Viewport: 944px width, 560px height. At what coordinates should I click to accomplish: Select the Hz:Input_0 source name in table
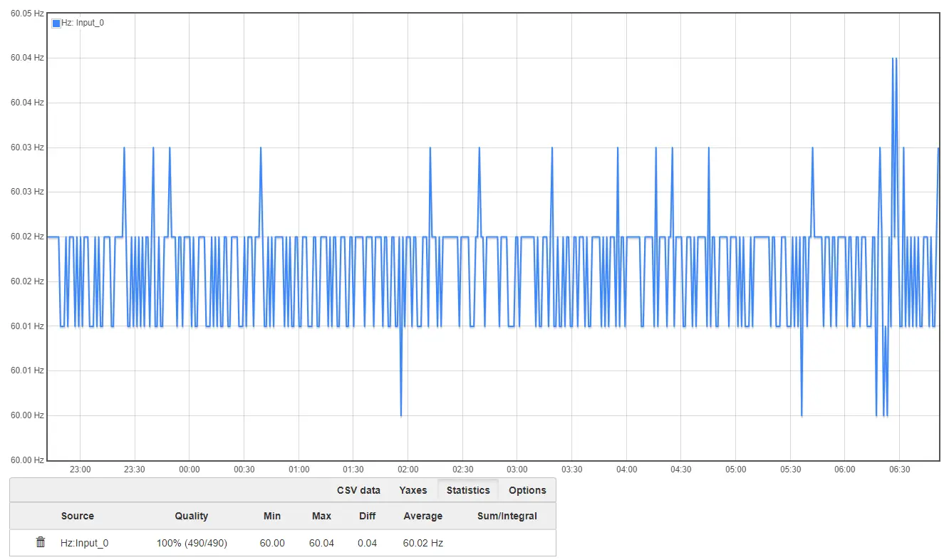pos(84,543)
